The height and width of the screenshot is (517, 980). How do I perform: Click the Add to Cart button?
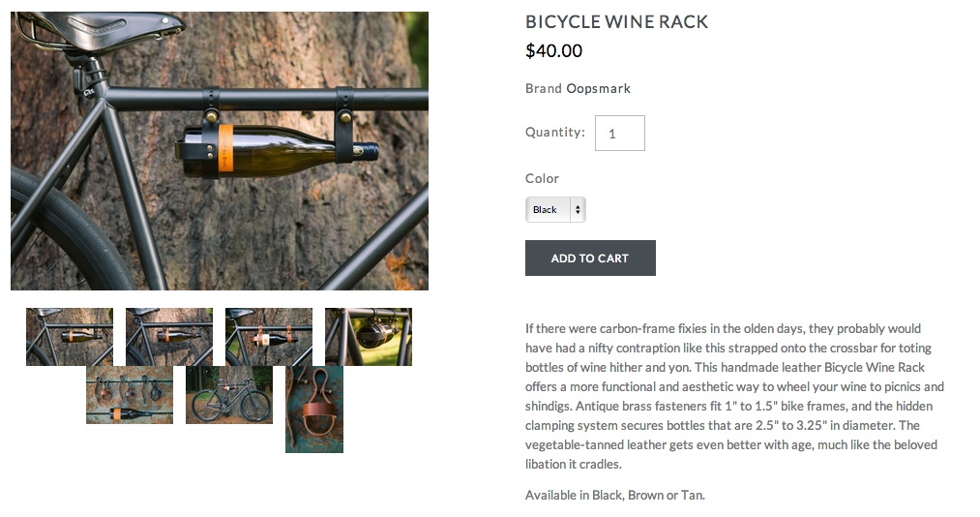coord(590,258)
